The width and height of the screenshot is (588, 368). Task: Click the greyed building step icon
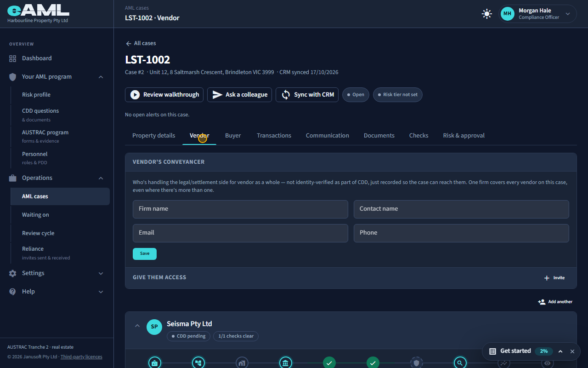click(x=242, y=363)
